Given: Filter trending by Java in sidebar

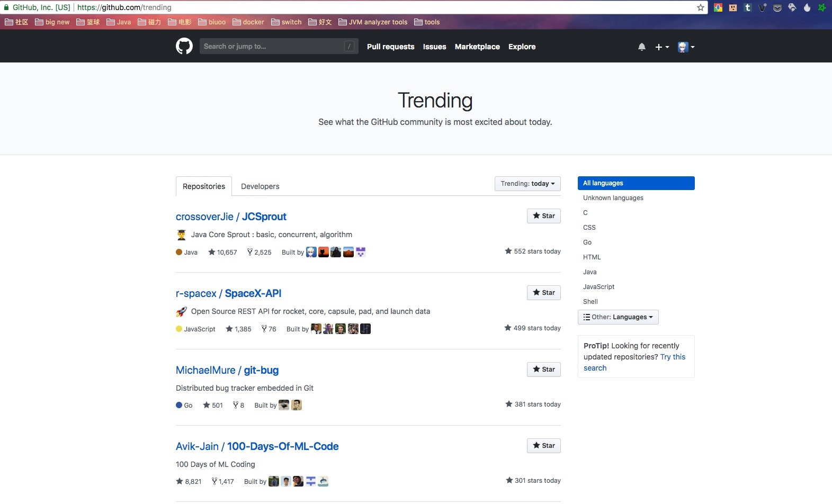Looking at the screenshot, I should pyautogui.click(x=590, y=272).
